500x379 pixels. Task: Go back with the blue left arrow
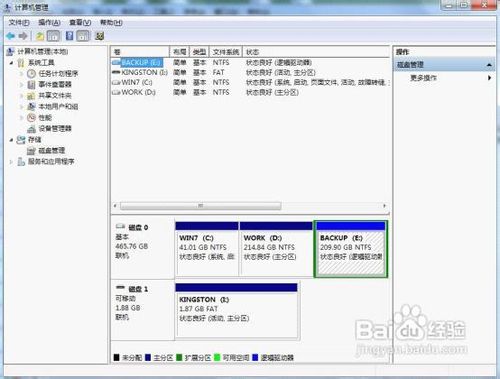tap(11, 36)
